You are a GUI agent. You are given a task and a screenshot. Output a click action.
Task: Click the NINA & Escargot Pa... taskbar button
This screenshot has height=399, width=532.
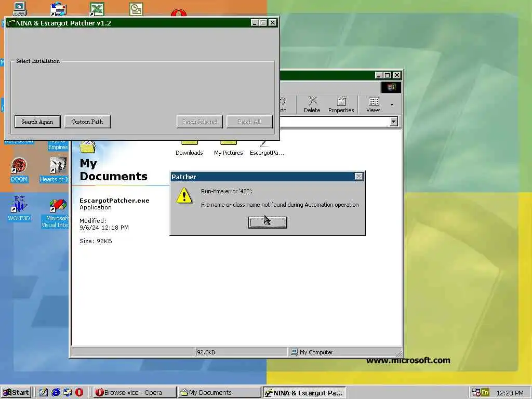[304, 393]
